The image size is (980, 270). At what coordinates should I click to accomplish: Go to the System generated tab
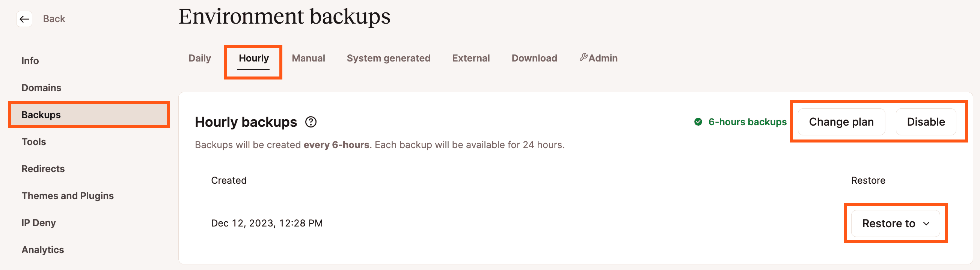[388, 58]
